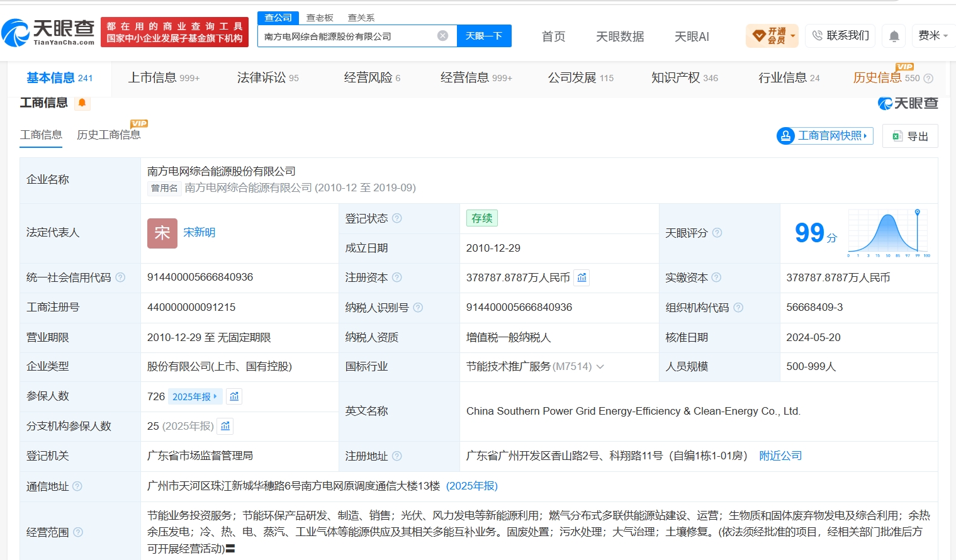956x560 pixels.
Task: Open the 费米 account dropdown
Action: click(933, 36)
